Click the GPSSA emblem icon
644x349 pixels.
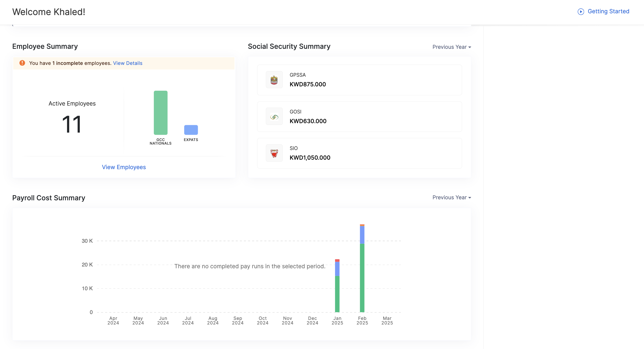pos(274,80)
